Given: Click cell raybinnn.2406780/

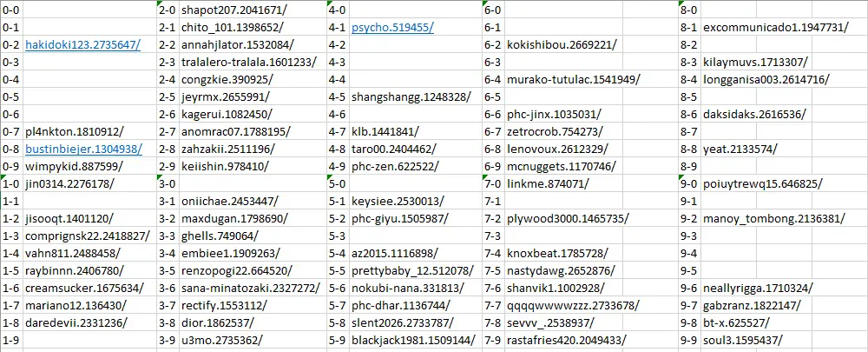Looking at the screenshot, I should 89,270.
